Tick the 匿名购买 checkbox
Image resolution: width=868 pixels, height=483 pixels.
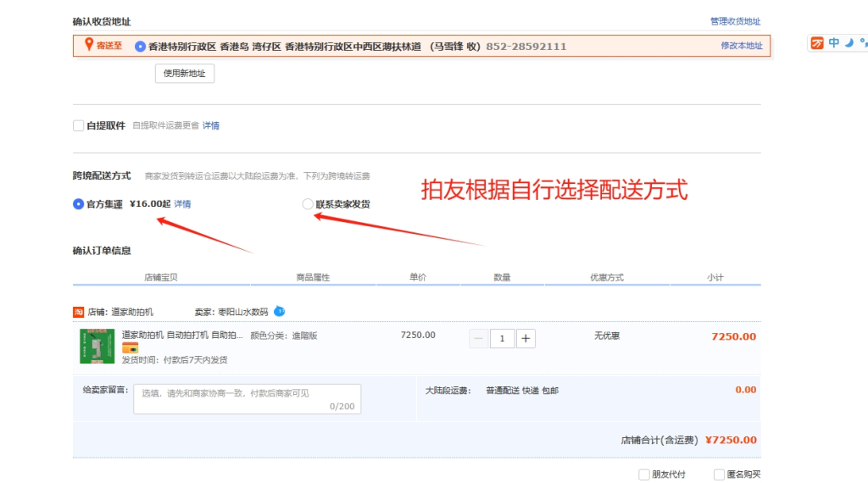(720, 475)
